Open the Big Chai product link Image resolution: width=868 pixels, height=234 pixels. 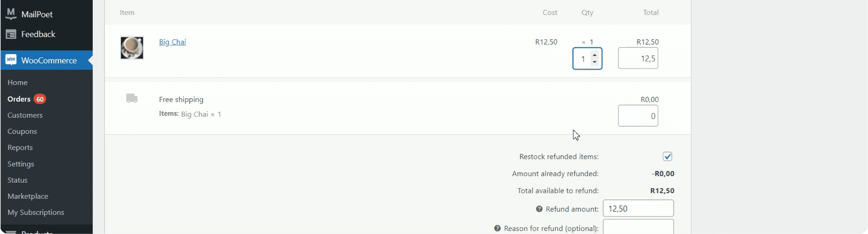172,42
